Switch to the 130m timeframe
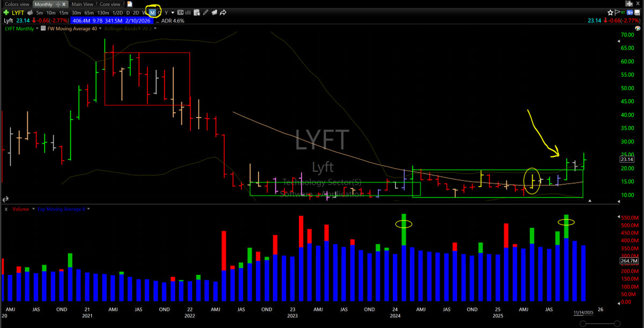The height and width of the screenshot is (328, 644). pyautogui.click(x=104, y=13)
